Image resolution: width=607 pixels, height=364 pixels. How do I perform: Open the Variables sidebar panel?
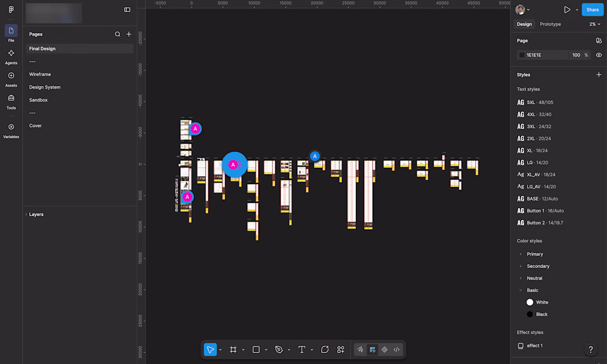11,130
